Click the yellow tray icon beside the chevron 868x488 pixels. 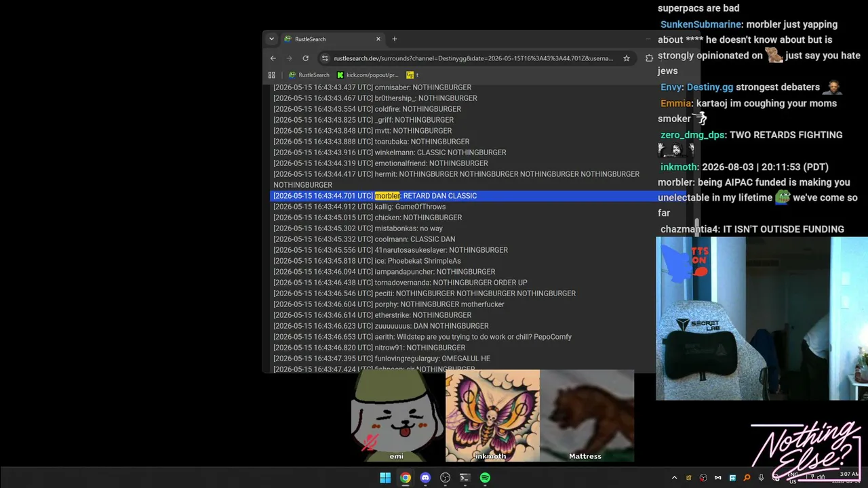pos(689,478)
